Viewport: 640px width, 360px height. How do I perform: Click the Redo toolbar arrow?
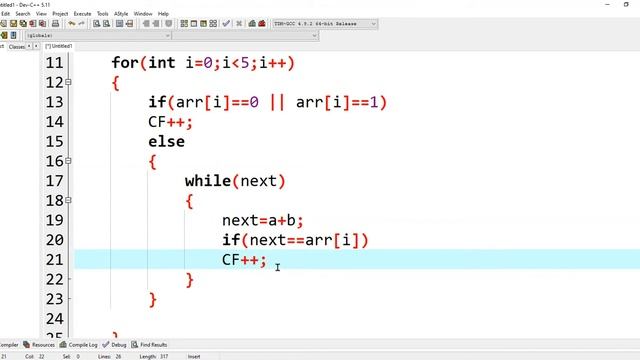82,24
